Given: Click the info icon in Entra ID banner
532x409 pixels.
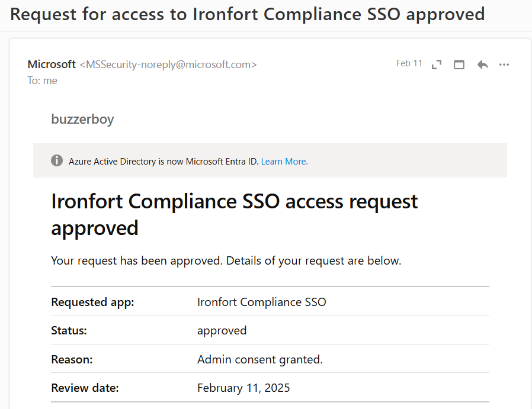Looking at the screenshot, I should 57,160.
